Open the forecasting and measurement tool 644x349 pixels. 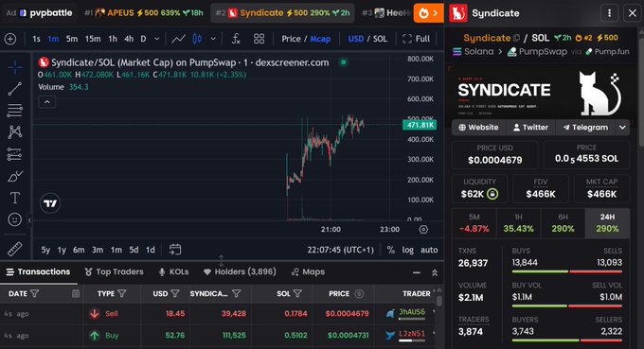pos(15,154)
